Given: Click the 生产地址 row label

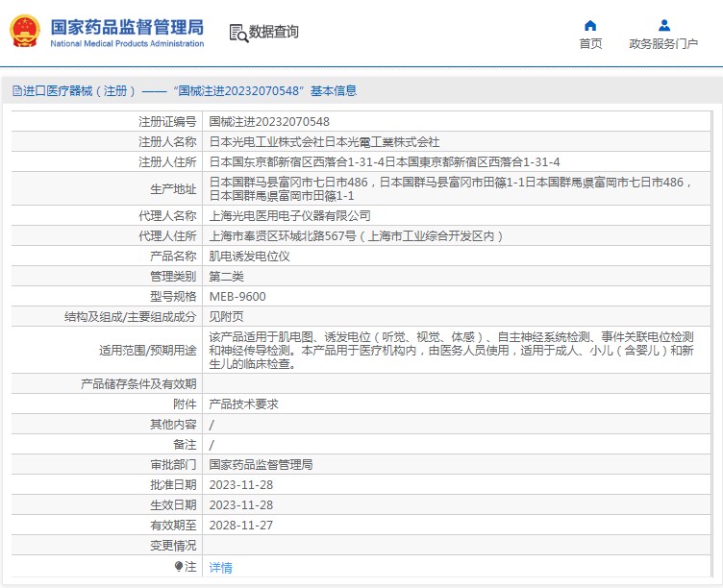Looking at the screenshot, I should point(173,189).
